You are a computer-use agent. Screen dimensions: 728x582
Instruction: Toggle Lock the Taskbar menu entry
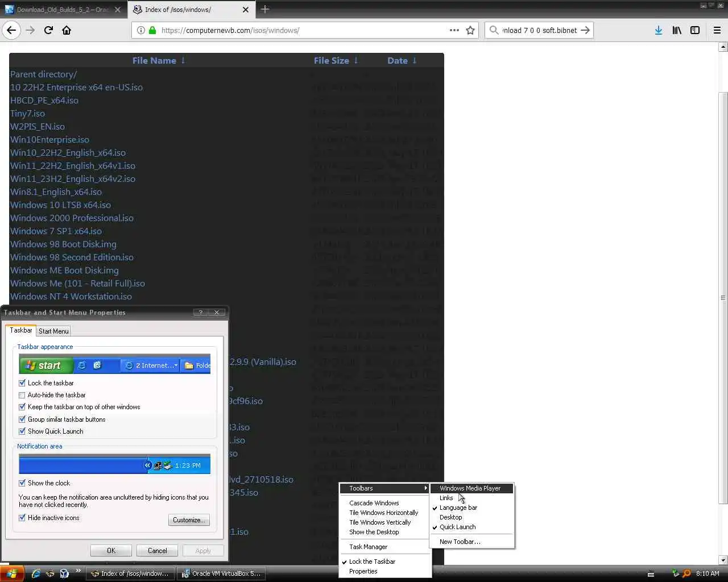pyautogui.click(x=385, y=562)
